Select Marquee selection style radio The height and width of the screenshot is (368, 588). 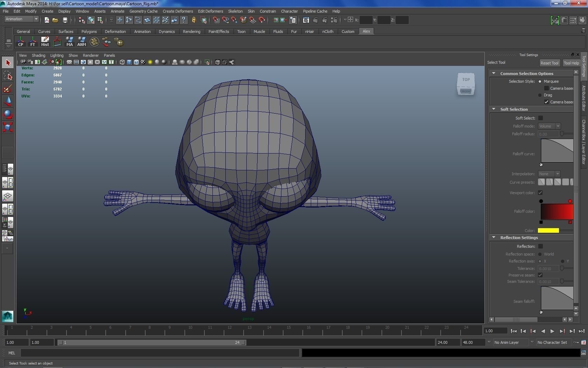[540, 81]
